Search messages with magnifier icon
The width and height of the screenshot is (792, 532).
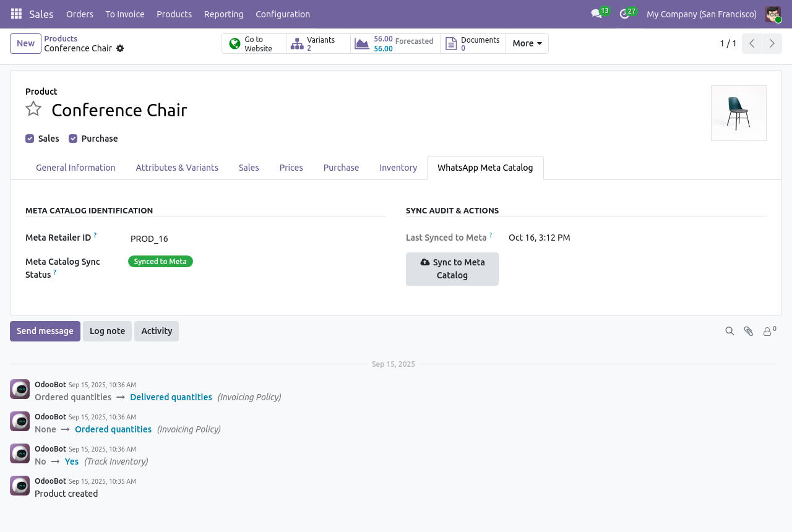730,331
